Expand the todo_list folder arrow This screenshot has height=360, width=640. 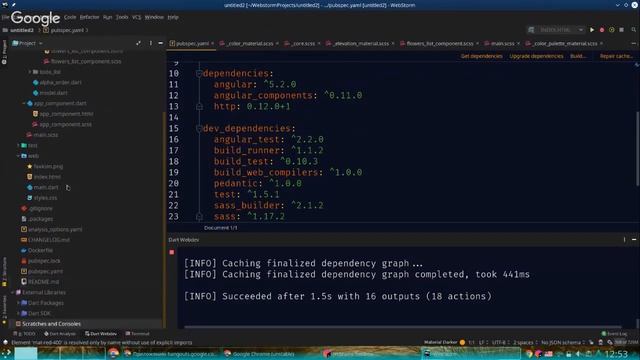[30, 72]
